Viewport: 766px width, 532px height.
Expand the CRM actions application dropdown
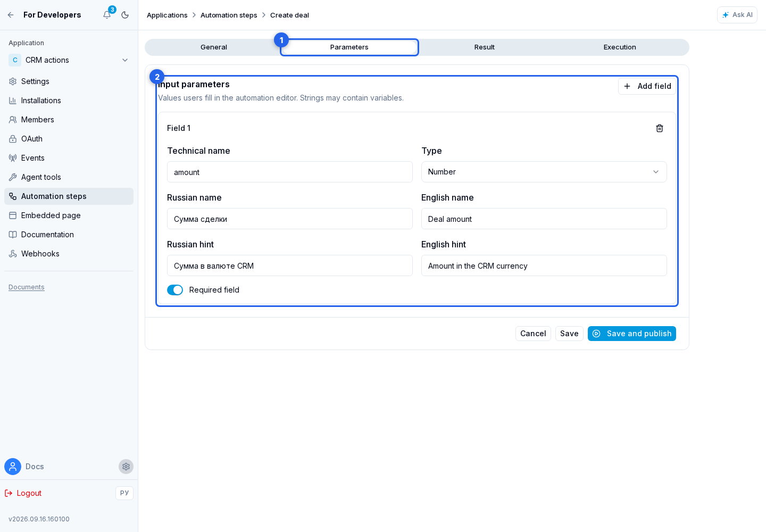69,60
